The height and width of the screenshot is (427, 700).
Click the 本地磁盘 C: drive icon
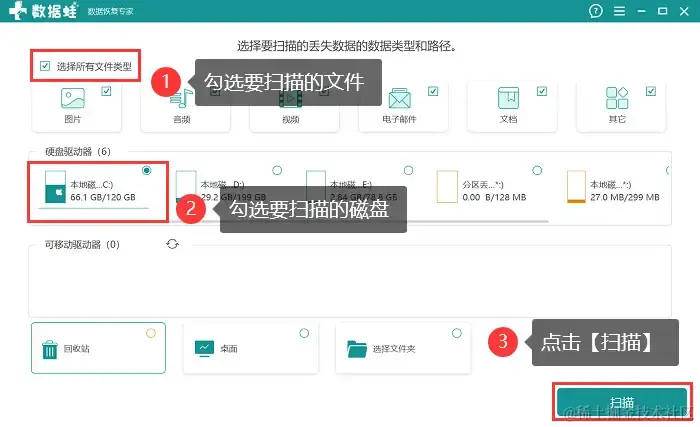click(55, 187)
